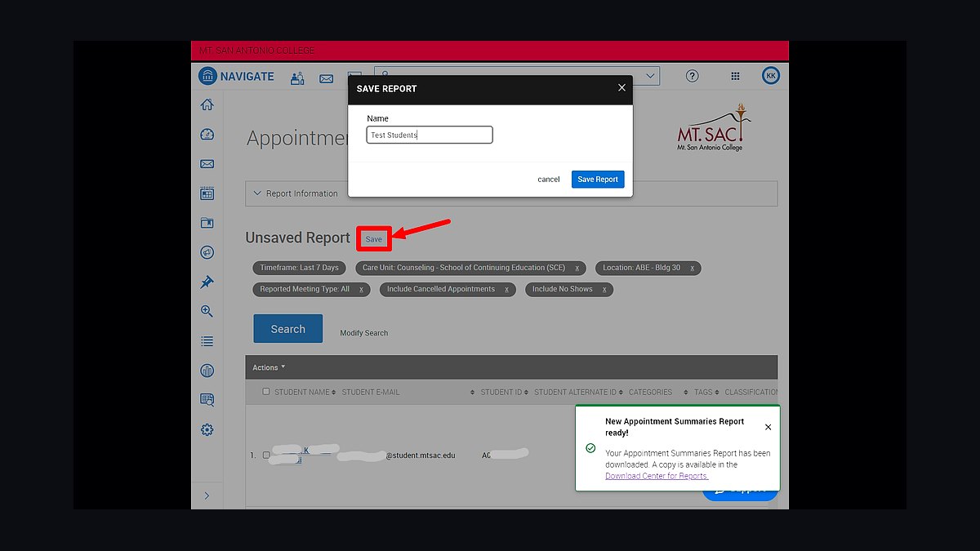Click the Timeframe: Last 7 Days chip
This screenshot has width=980, height=551.
(x=299, y=268)
